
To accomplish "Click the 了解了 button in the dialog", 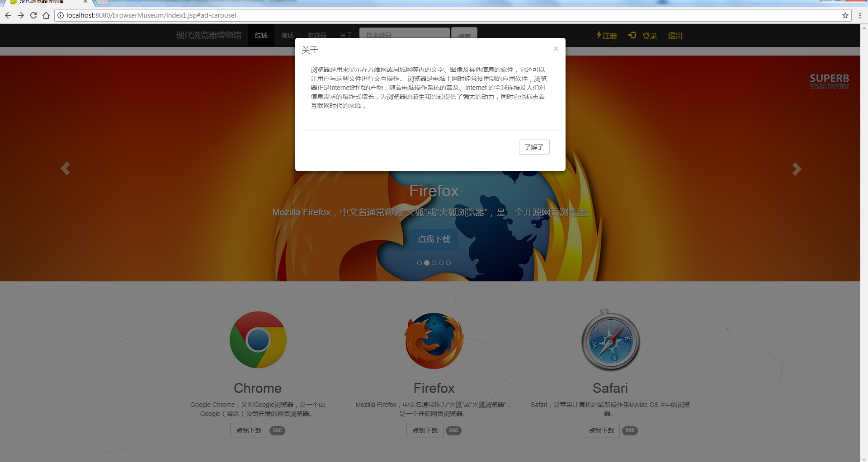I will (x=534, y=147).
